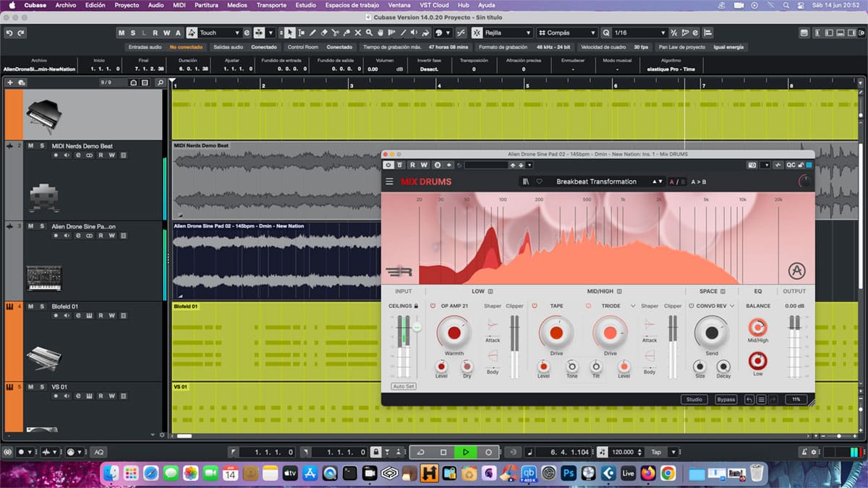Mute the MIDI Nerds Demo Beat track
Screen dimensions: 868x488
(x=31, y=146)
